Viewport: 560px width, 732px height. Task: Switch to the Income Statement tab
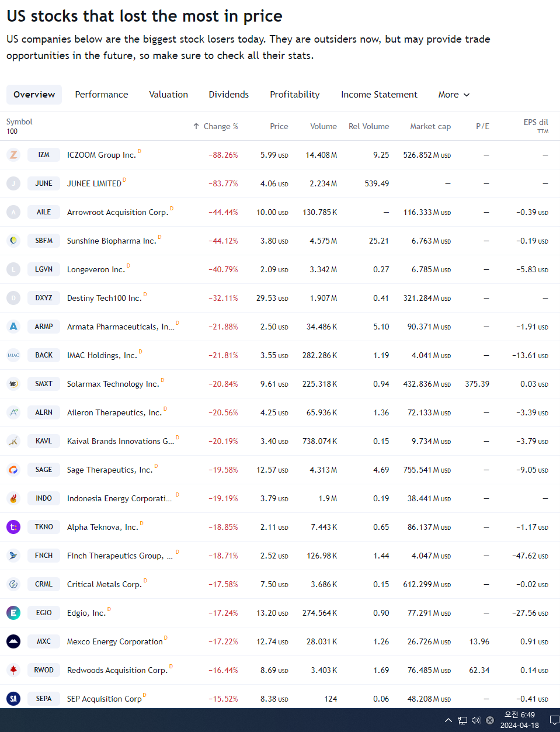[x=380, y=95]
